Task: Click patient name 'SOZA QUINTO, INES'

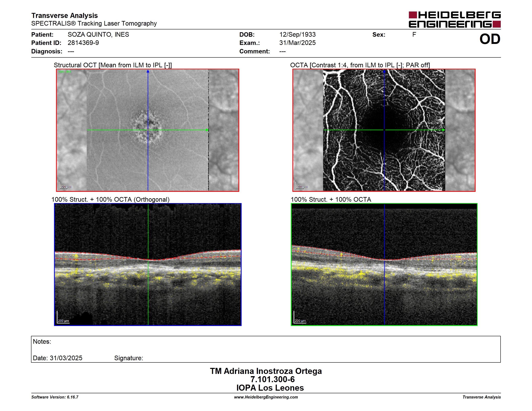Action: [98, 35]
